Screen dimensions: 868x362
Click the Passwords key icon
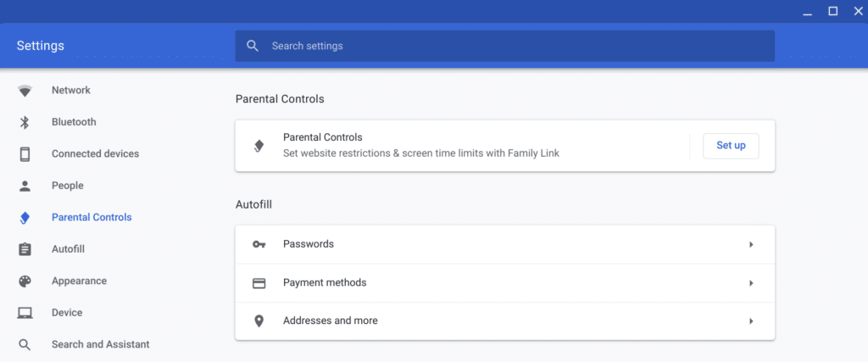(x=259, y=244)
